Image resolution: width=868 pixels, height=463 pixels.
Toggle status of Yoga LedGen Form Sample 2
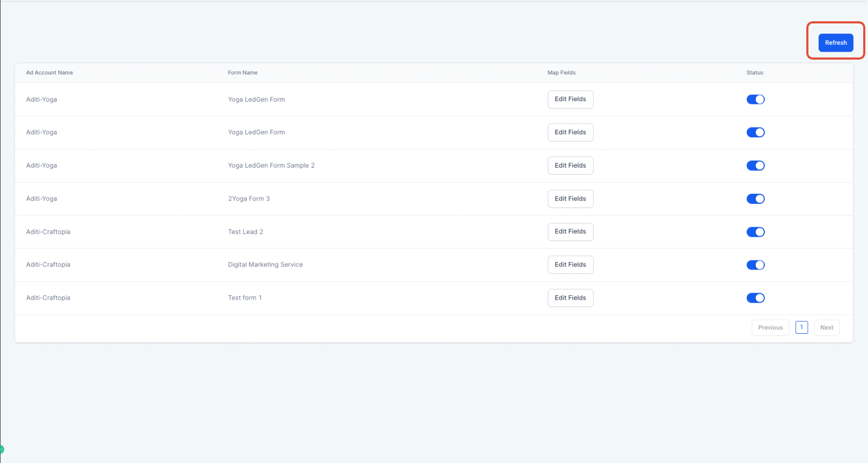[755, 166]
